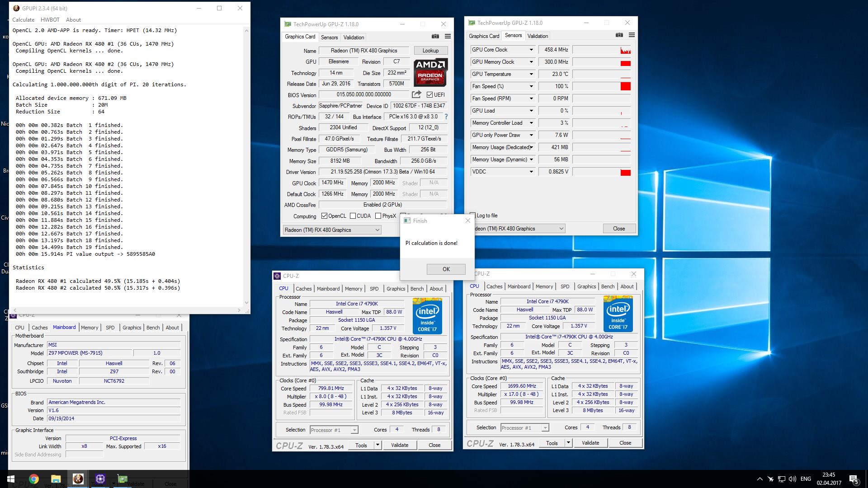Open the volume control tray icon
Viewport: 868px width, 488px height.
793,479
